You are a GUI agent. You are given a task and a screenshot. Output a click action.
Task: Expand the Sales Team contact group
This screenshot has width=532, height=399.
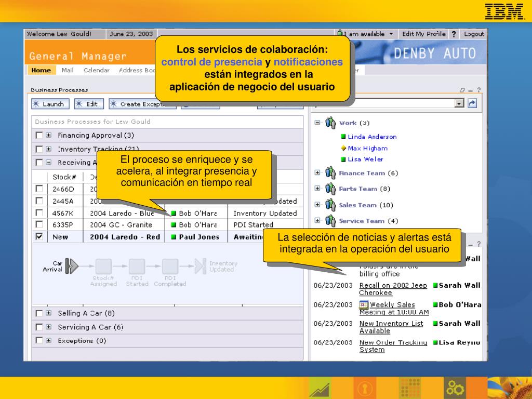coord(317,205)
